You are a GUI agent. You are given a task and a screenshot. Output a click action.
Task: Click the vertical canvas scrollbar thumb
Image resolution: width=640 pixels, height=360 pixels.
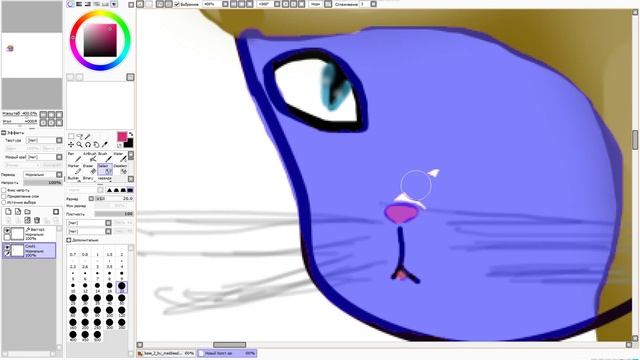[x=636, y=140]
